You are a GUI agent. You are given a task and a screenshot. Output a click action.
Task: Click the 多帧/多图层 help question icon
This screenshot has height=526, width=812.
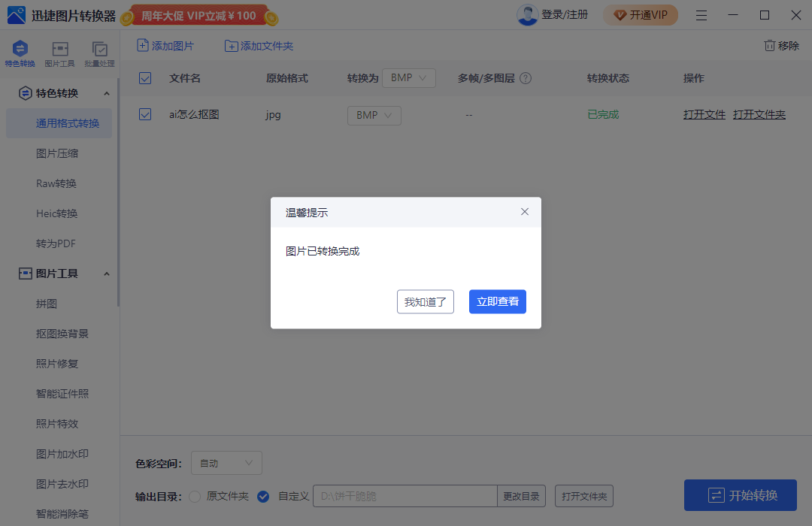click(525, 78)
